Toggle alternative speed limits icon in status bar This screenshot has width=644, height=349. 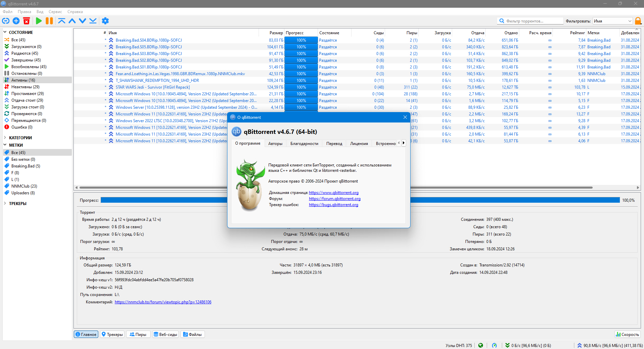point(494,345)
